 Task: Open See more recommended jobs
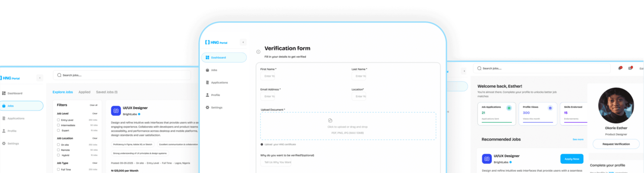click(x=578, y=139)
